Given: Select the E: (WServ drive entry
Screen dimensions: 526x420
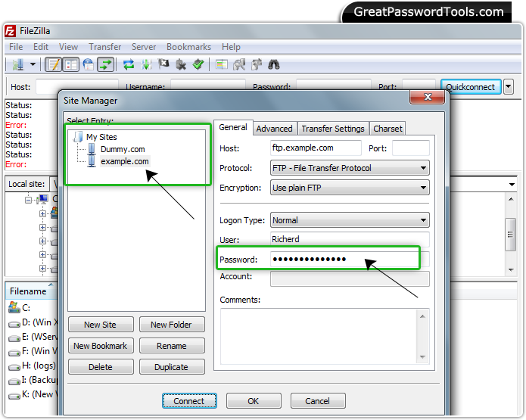Looking at the screenshot, I should (33, 337).
